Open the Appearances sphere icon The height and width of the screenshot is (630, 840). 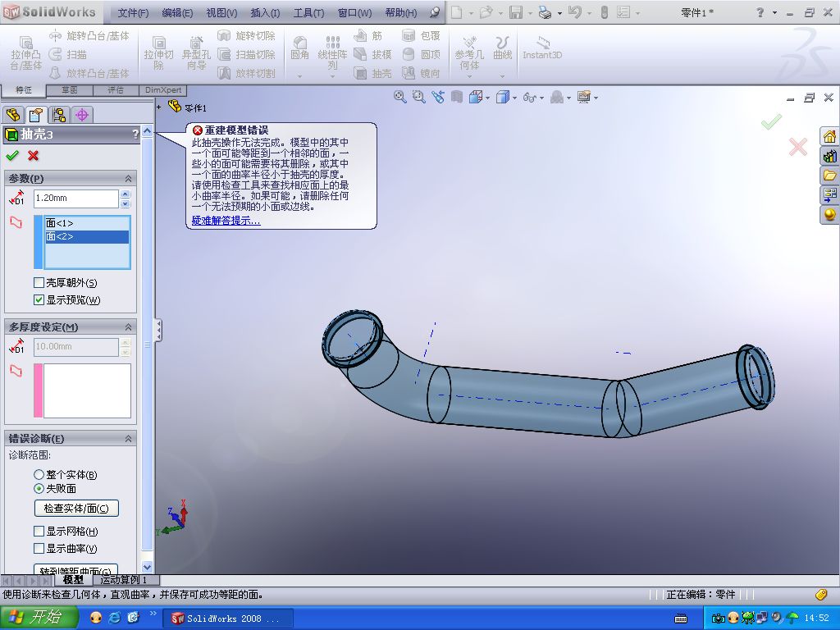coord(829,214)
